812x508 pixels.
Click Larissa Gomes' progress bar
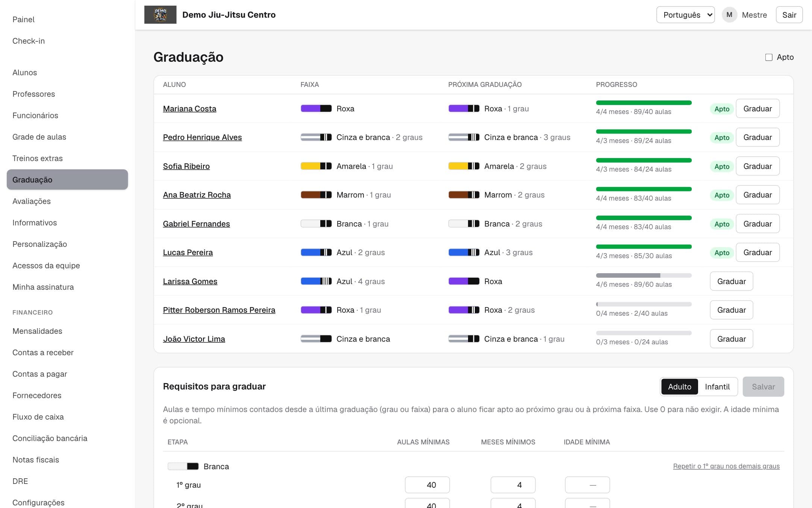coord(644,275)
